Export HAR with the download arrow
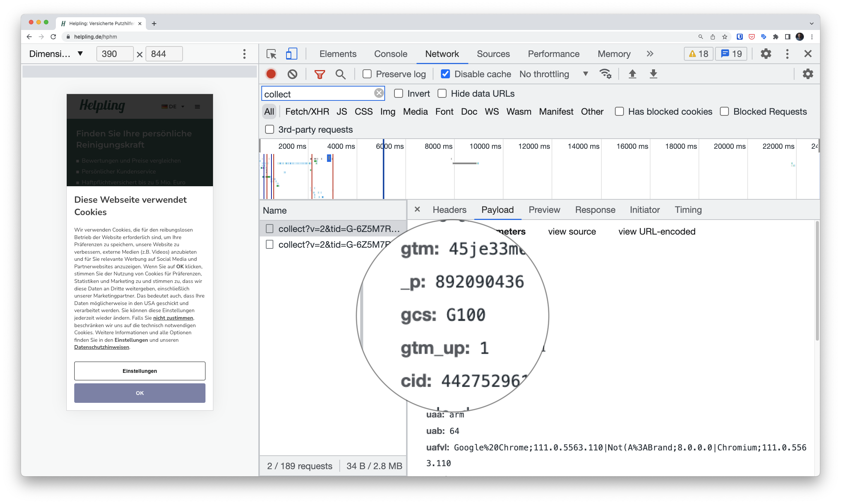The width and height of the screenshot is (841, 504). coord(653,74)
